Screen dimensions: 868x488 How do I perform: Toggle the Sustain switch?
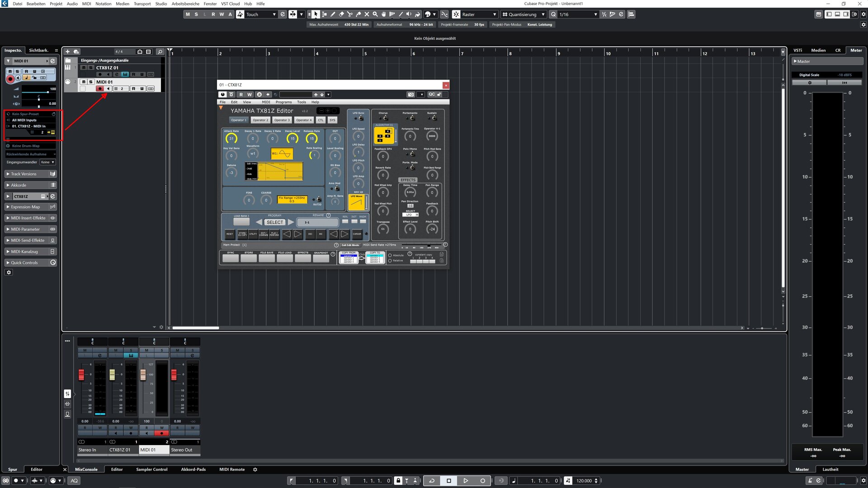click(x=434, y=118)
